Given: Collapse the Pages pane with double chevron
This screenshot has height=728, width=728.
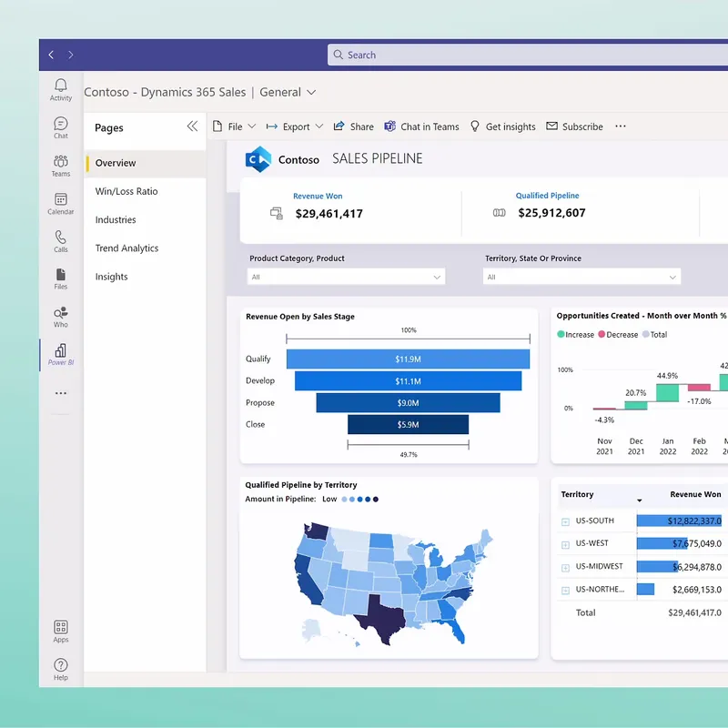Looking at the screenshot, I should (x=192, y=126).
